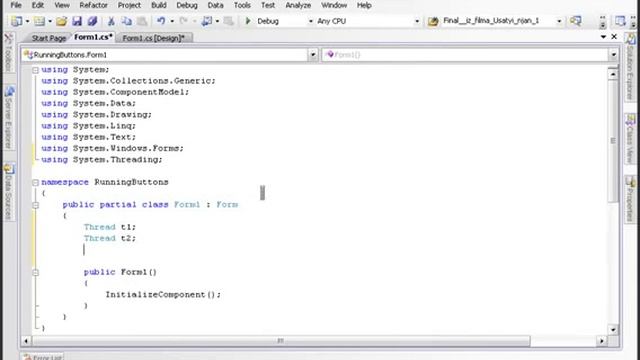Open the Window menu

pos(333,5)
